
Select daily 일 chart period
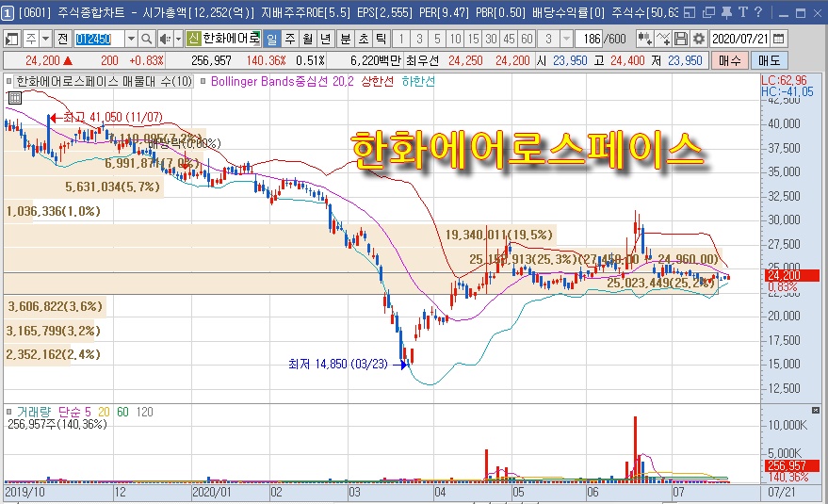(271, 39)
